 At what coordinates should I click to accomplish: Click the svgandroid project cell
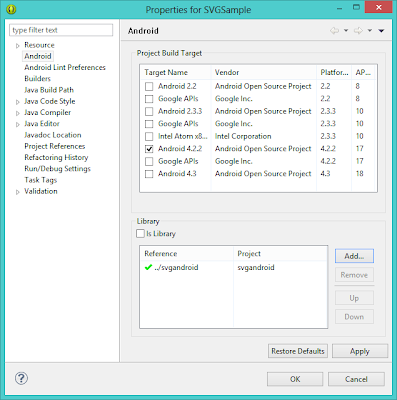point(256,267)
